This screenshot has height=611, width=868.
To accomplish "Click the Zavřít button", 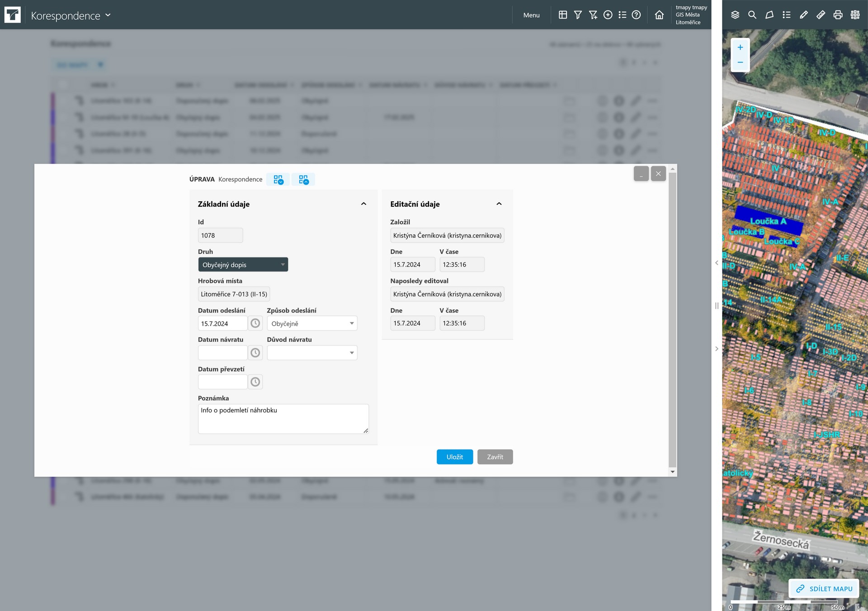I will pyautogui.click(x=495, y=457).
